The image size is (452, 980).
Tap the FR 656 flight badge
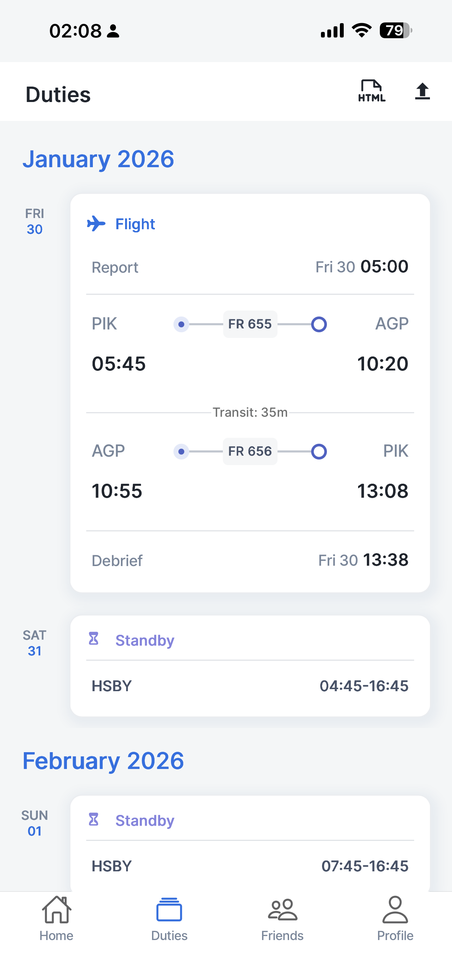pos(250,451)
